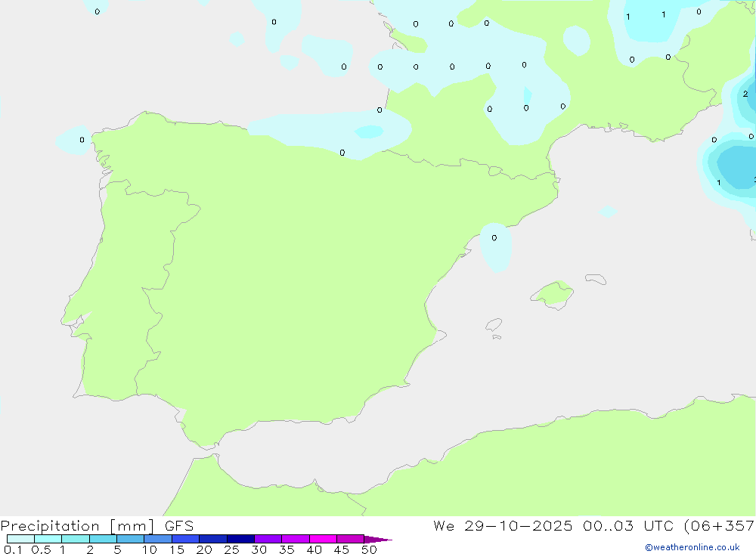Click the '0' value off the Catalonia coast
This screenshot has width=756, height=554.
(494, 238)
